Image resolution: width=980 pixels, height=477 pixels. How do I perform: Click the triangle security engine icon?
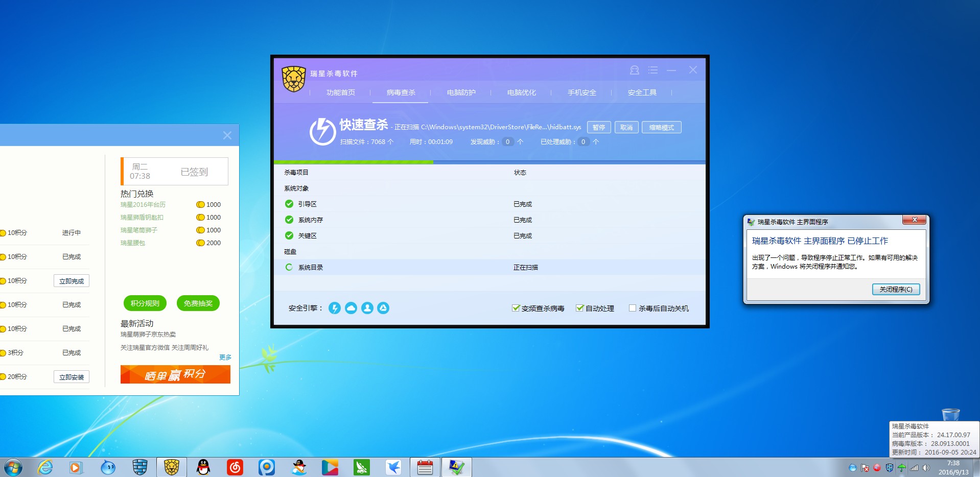click(383, 308)
